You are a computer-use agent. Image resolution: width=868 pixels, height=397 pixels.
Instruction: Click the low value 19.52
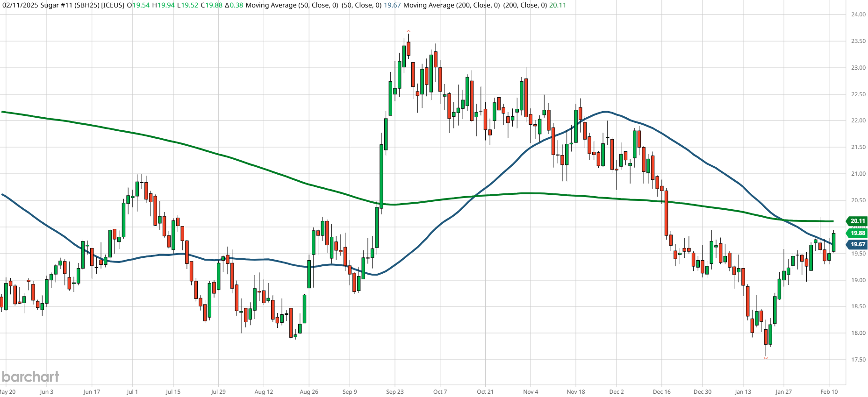pyautogui.click(x=189, y=5)
